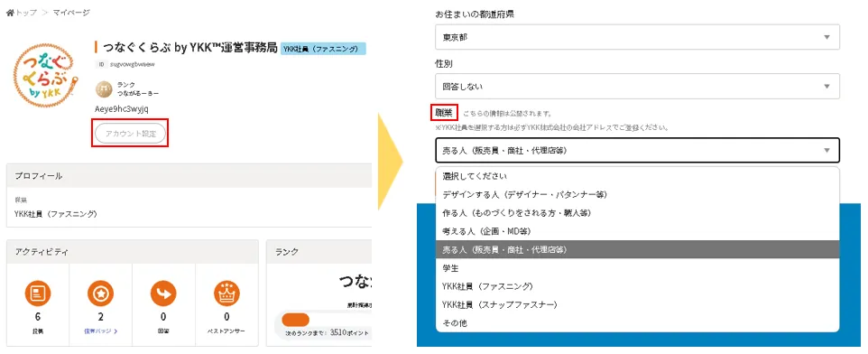Go to トップ breadcrumb link
868x354 pixels.
[x=25, y=12]
